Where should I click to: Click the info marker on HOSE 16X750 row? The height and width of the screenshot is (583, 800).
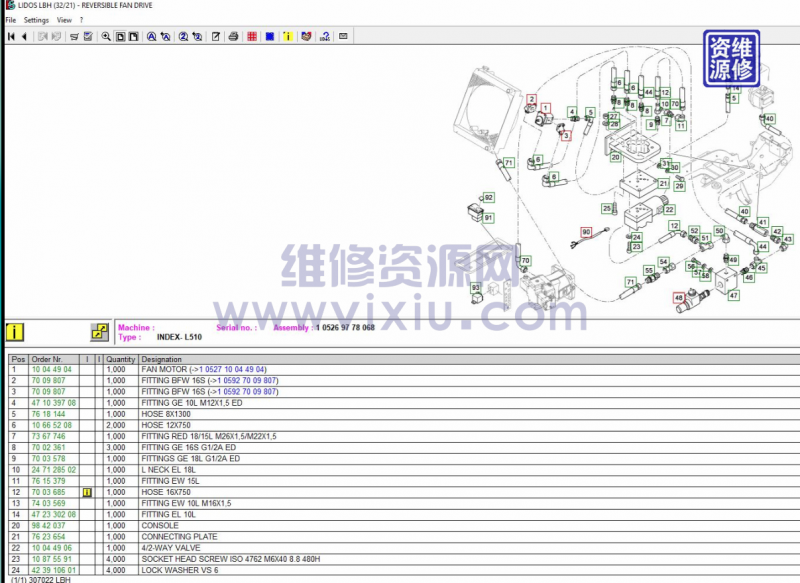pos(87,492)
